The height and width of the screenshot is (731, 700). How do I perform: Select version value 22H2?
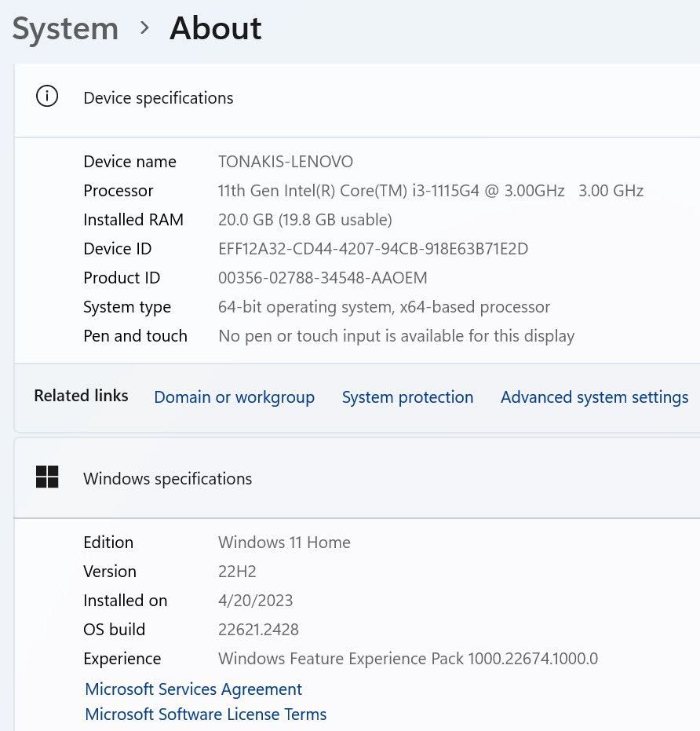[237, 572]
